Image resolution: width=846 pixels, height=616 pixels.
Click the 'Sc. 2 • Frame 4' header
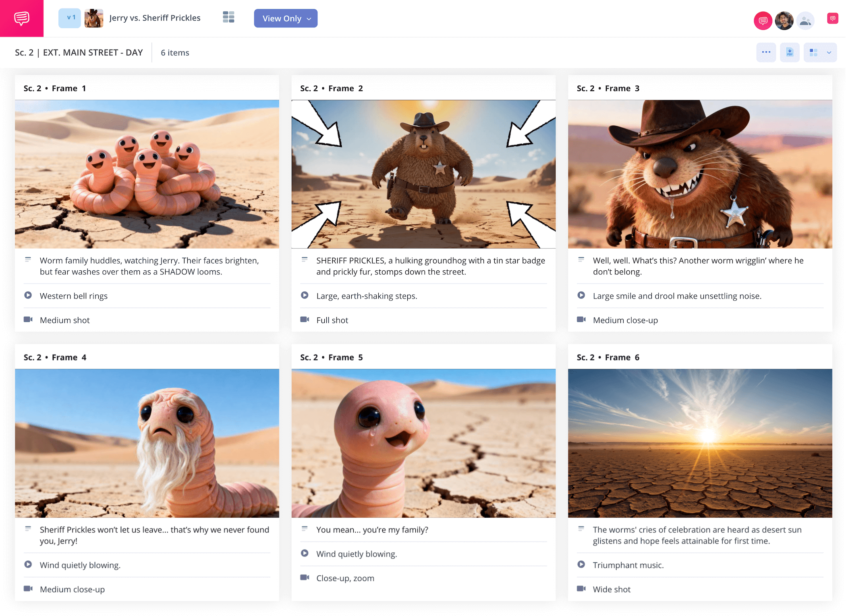pos(55,357)
